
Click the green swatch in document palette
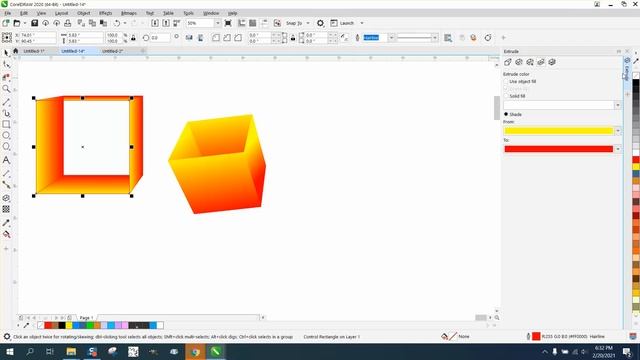tap(90, 325)
